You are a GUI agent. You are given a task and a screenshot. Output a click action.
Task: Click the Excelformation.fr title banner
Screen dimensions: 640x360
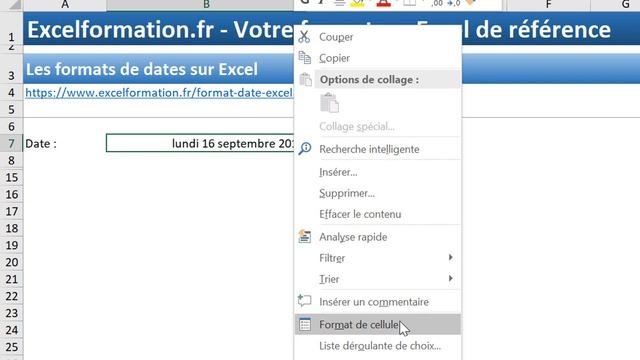pos(159,29)
